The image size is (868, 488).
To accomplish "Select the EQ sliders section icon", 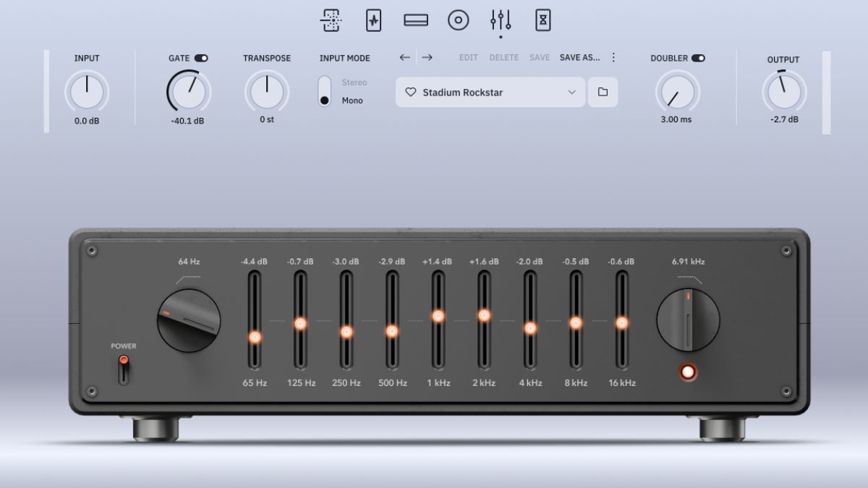I will click(501, 20).
